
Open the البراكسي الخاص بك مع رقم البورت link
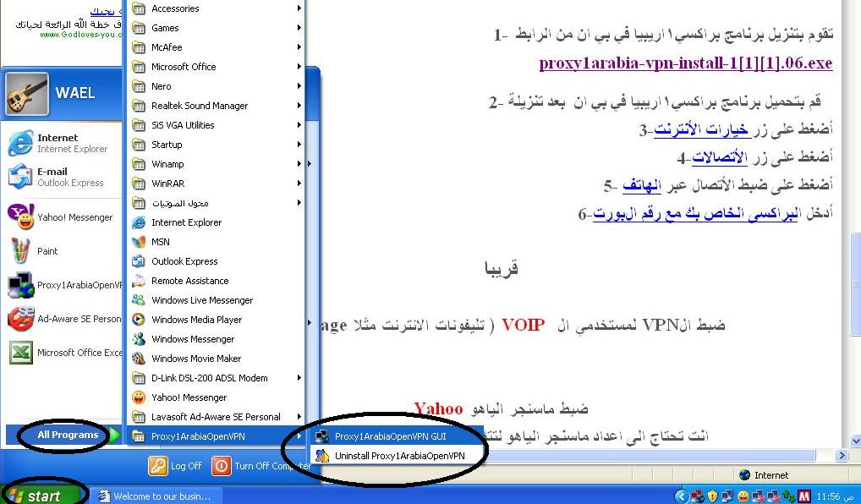point(695,214)
